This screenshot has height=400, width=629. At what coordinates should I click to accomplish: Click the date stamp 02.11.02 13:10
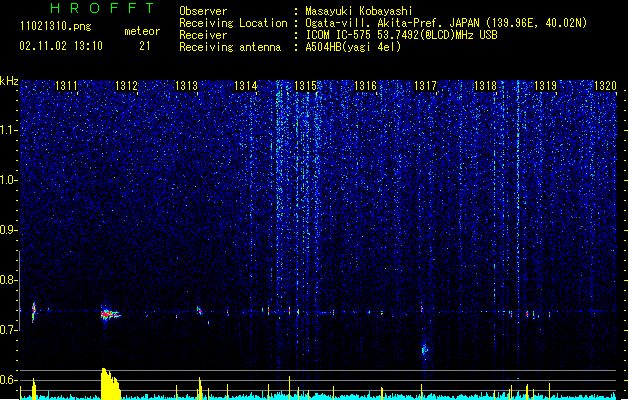tap(61, 46)
